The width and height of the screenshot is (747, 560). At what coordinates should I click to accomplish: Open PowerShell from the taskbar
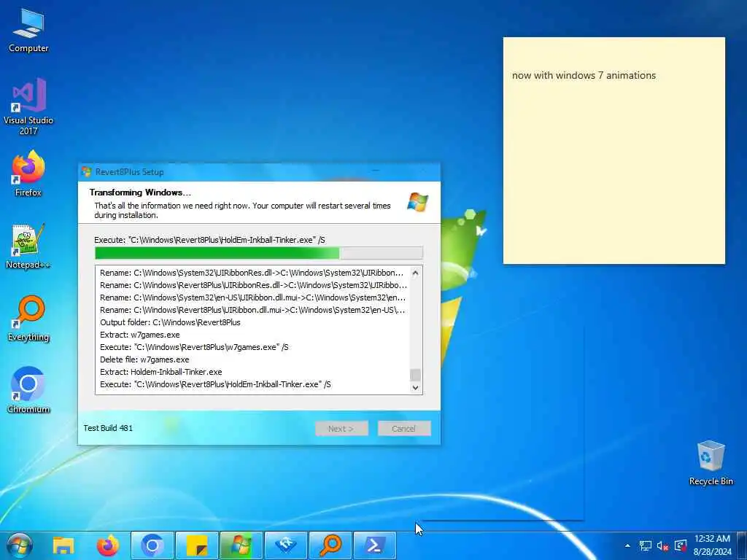[374, 545]
